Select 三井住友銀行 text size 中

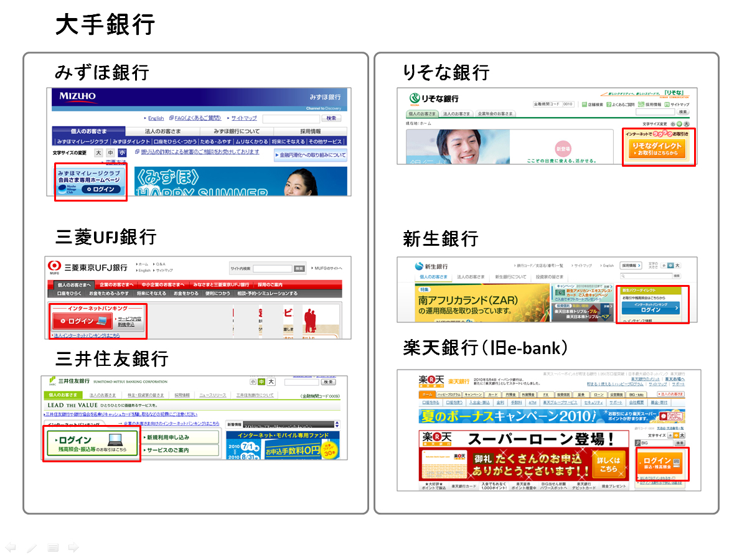[x=261, y=381]
